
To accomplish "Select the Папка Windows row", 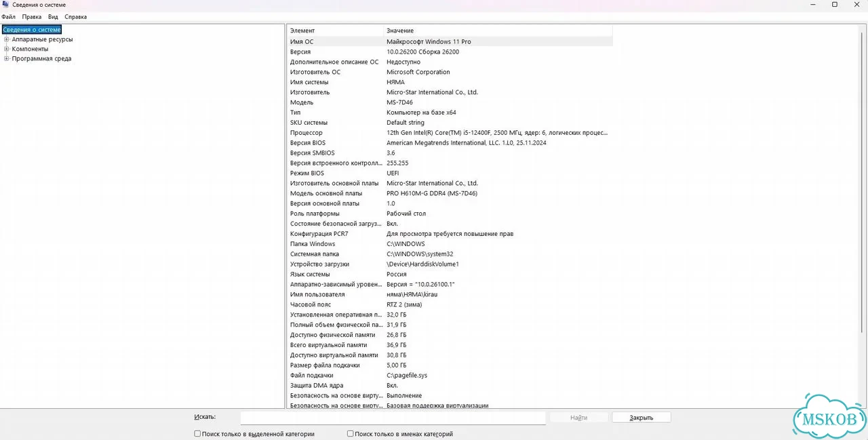I will point(450,244).
